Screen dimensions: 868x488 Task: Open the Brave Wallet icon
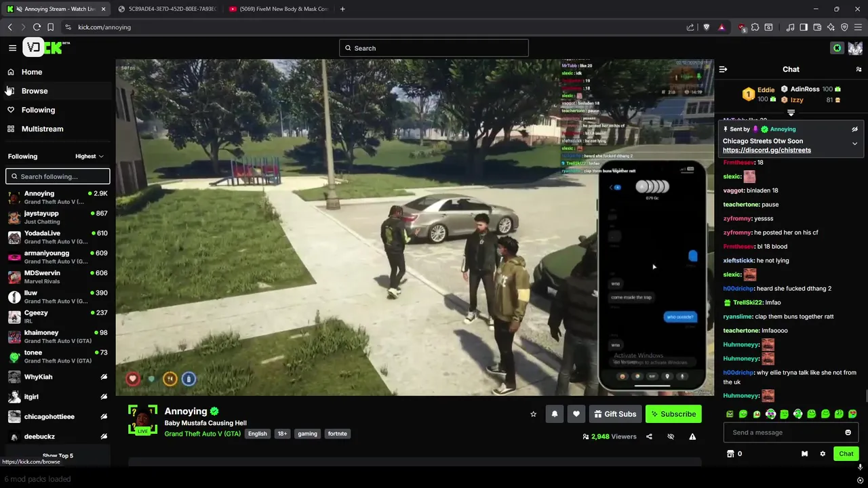coord(817,27)
